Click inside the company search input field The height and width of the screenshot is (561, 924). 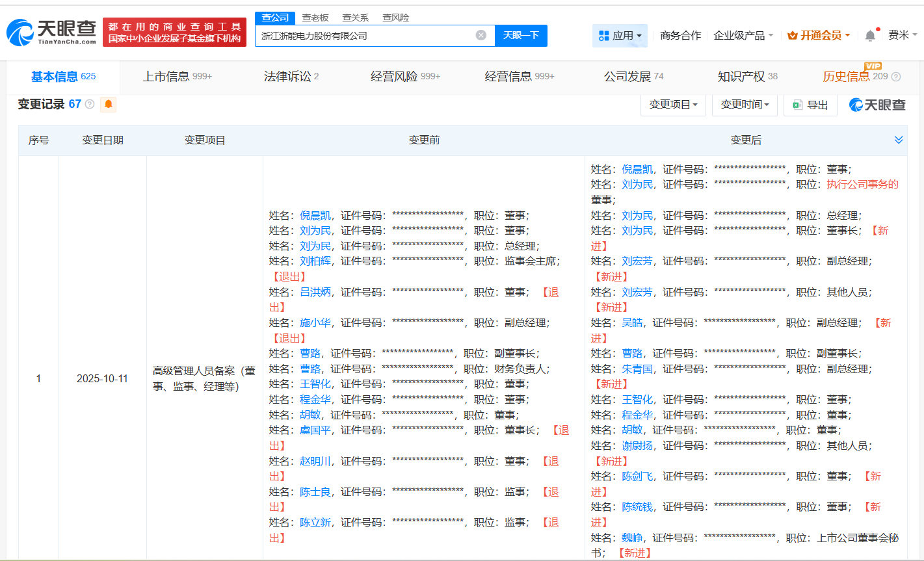[371, 36]
